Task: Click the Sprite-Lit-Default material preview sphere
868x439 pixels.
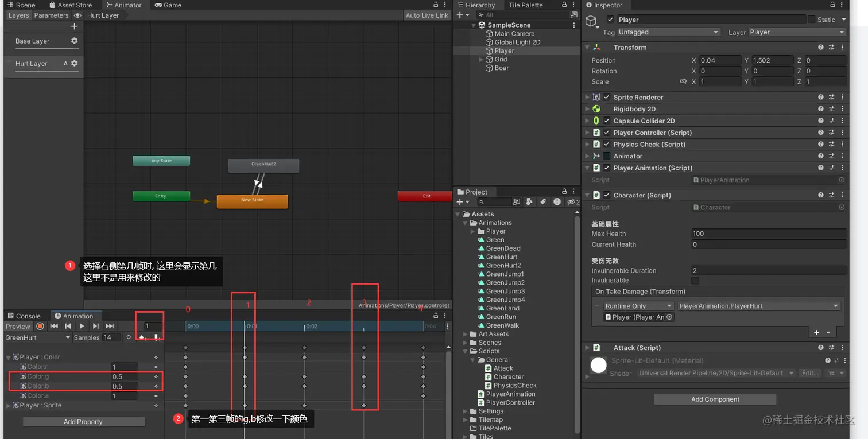Action: click(x=599, y=365)
